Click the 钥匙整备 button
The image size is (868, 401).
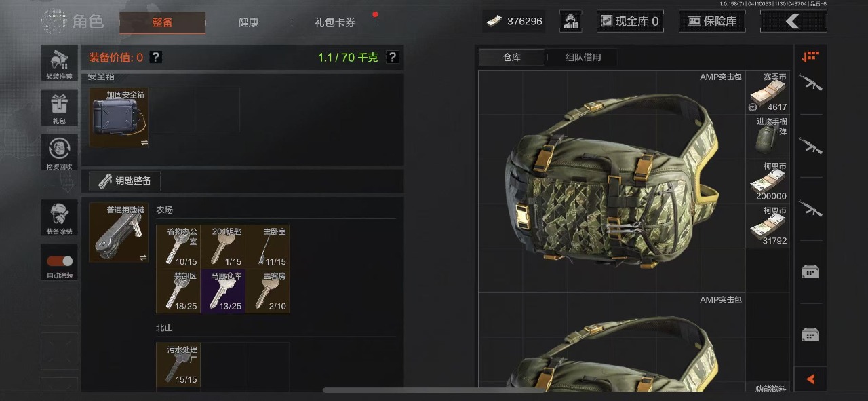(x=125, y=180)
